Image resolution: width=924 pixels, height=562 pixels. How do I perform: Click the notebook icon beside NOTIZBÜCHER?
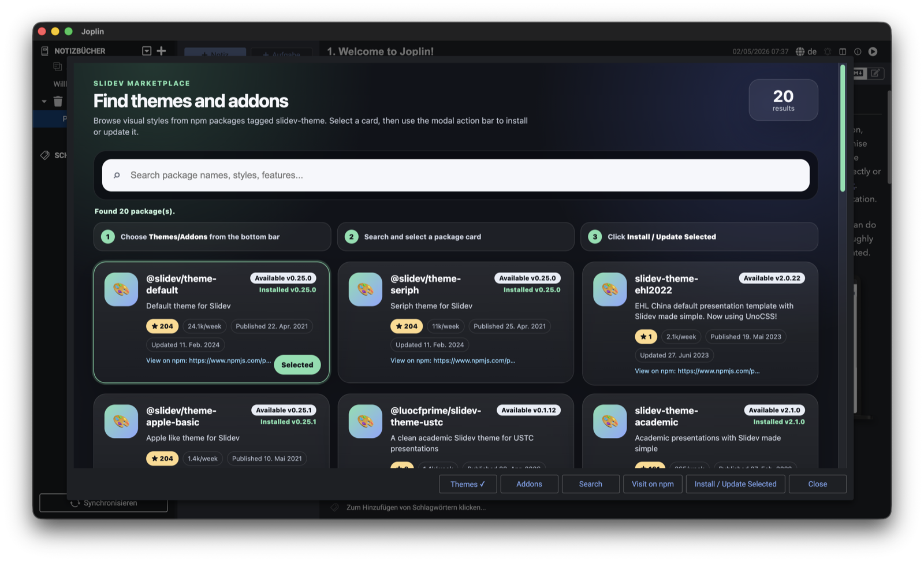(44, 51)
